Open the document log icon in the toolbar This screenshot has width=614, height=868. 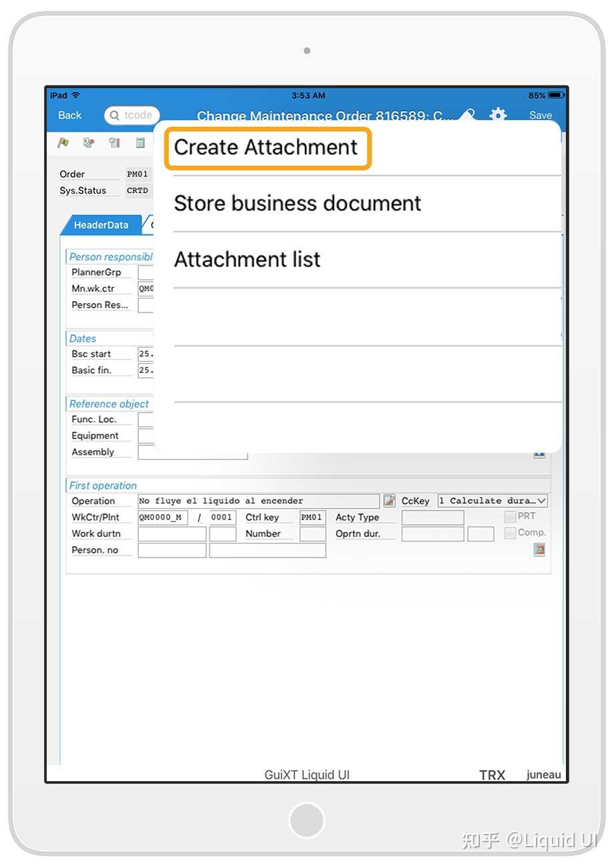pyautogui.click(x=113, y=143)
